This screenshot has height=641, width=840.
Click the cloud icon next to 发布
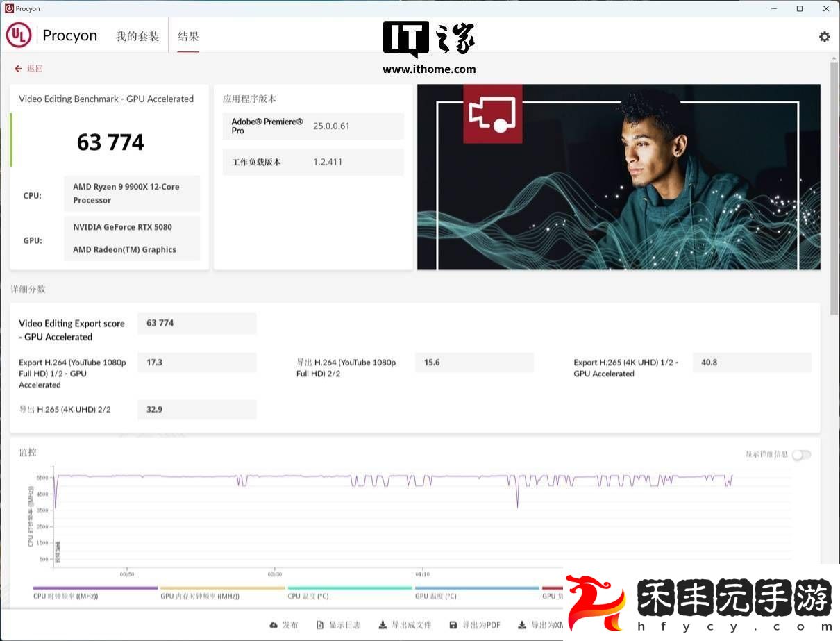tap(274, 625)
